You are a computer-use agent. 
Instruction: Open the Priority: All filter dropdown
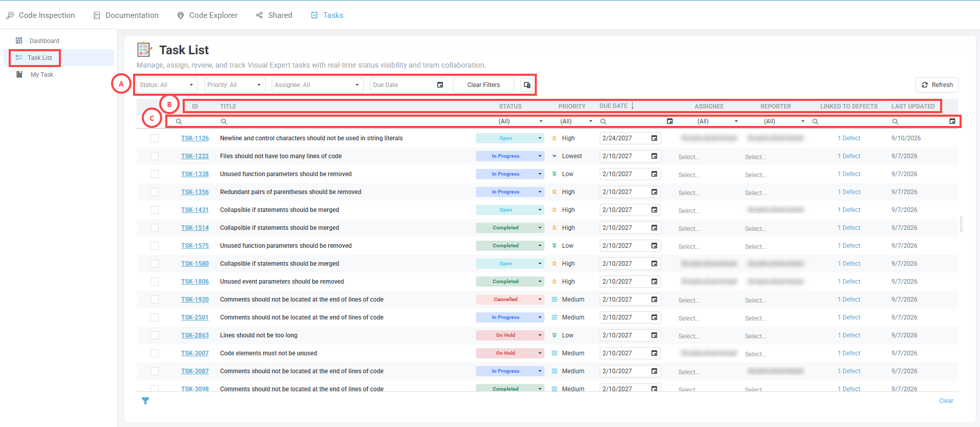234,85
